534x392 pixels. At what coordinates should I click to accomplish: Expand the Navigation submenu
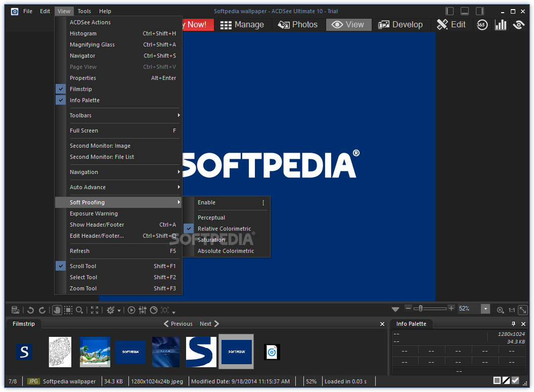point(118,172)
